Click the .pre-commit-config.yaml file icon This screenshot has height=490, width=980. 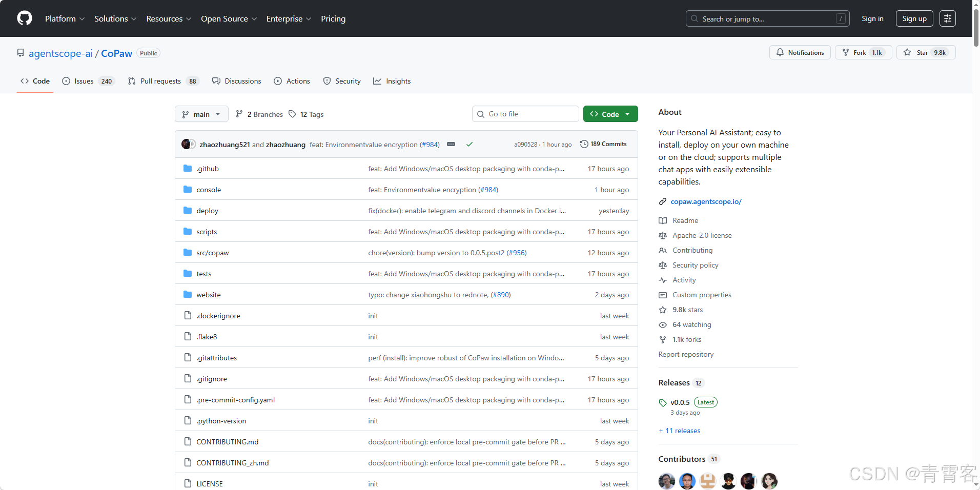point(188,400)
